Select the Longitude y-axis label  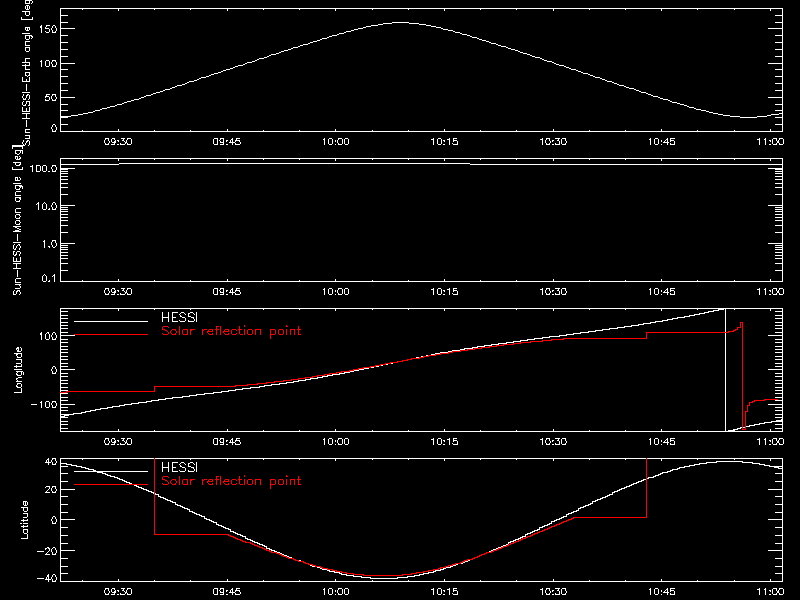pyautogui.click(x=18, y=370)
